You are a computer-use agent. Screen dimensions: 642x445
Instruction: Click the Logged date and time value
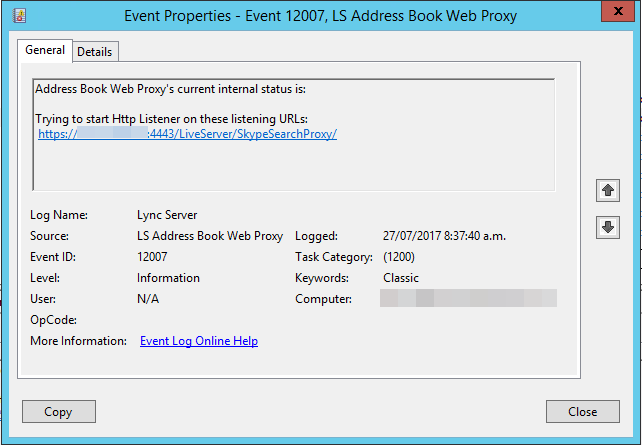(x=446, y=236)
